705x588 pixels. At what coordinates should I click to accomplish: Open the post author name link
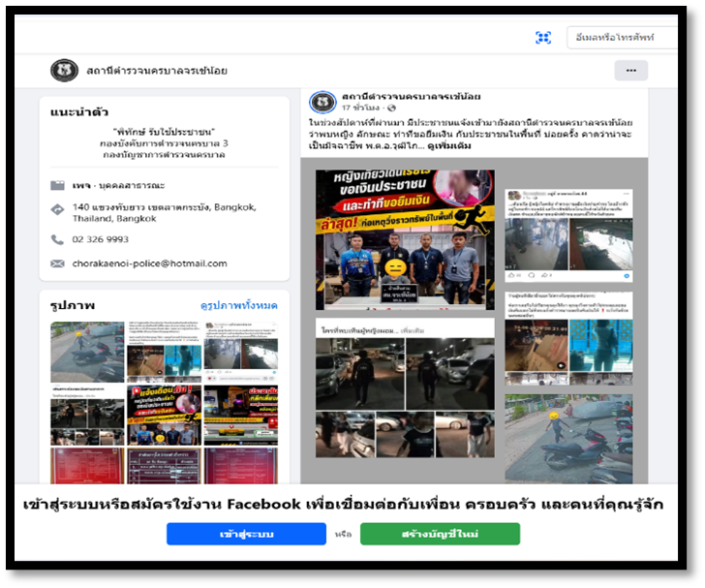[x=411, y=96]
